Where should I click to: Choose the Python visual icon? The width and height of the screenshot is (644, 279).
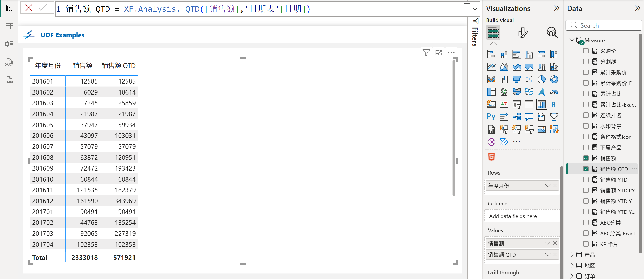491,117
